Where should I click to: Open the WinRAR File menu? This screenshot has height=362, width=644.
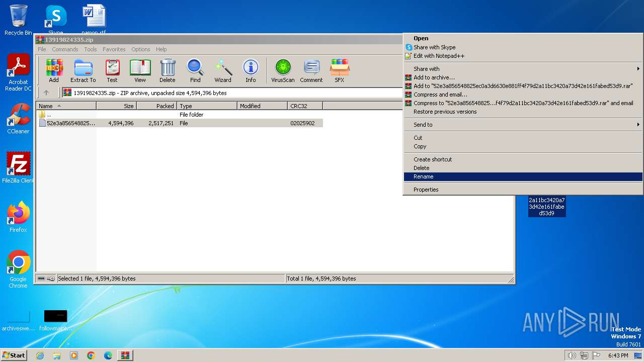point(42,49)
